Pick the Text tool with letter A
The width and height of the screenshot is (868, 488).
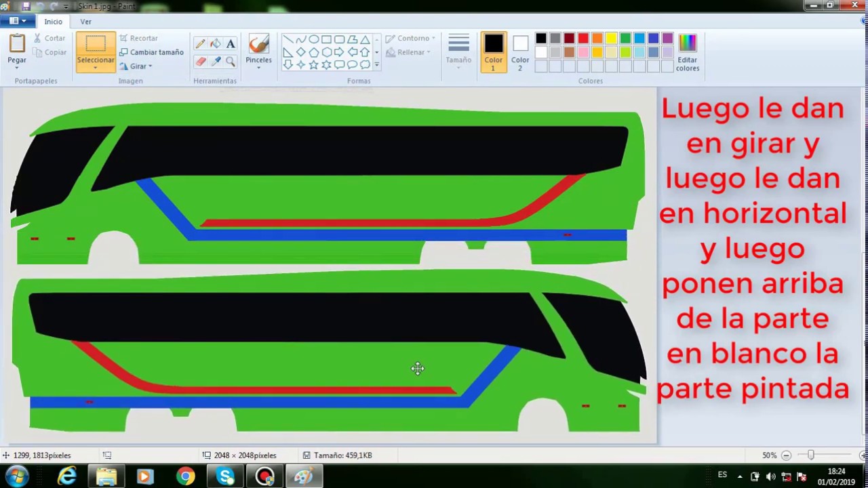[x=231, y=43]
